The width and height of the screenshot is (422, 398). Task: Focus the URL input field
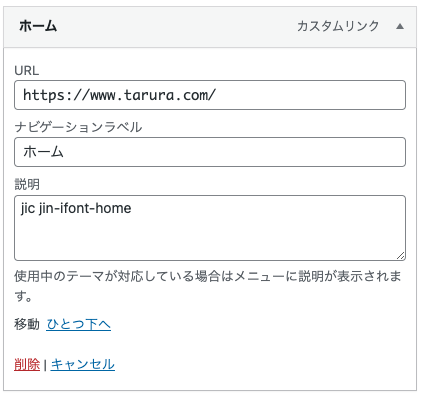click(210, 95)
